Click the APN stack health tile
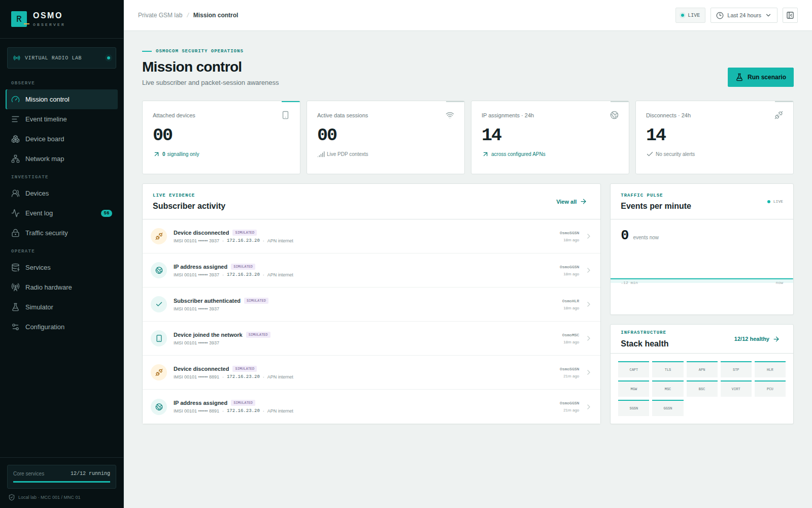This screenshot has width=812, height=508. click(x=702, y=369)
